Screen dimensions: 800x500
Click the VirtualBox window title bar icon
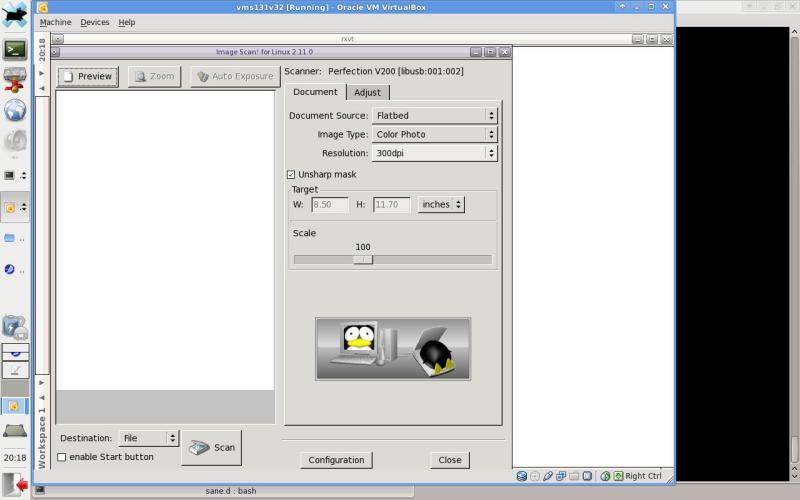pos(43,7)
